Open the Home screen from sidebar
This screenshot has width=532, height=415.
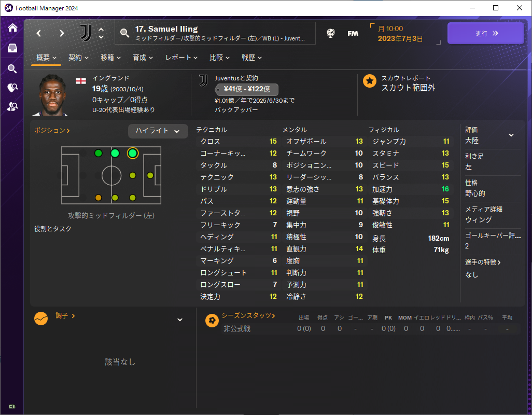12,27
